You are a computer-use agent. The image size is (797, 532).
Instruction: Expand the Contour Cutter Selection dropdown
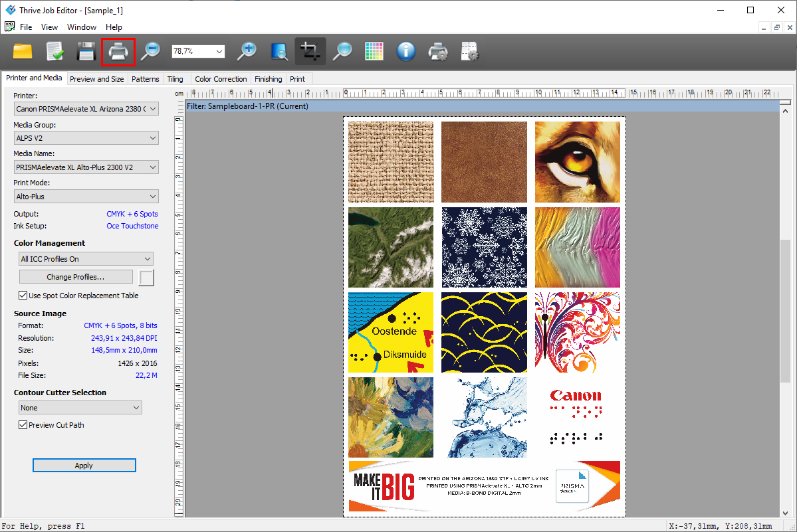coord(80,408)
